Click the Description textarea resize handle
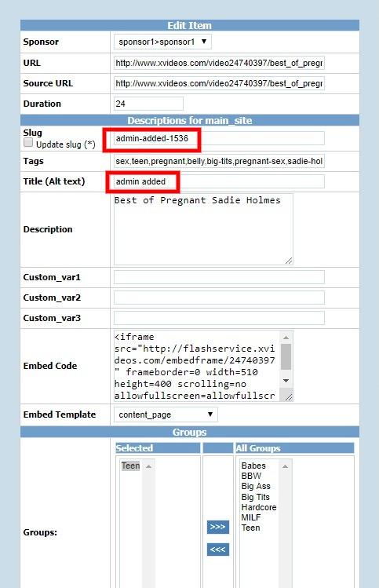This screenshot has width=379, height=588. tap(289, 261)
